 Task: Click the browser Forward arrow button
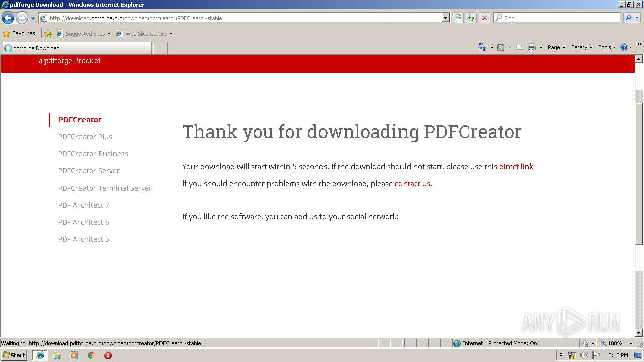[22, 18]
